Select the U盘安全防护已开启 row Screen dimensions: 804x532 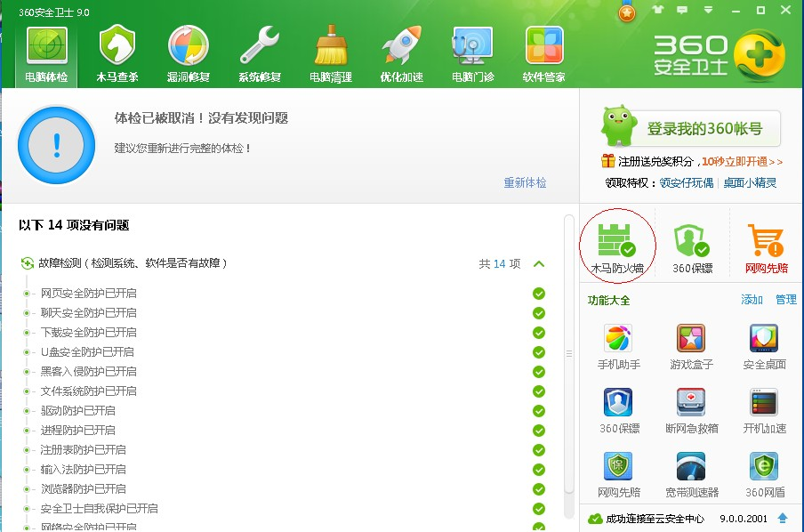pos(285,352)
